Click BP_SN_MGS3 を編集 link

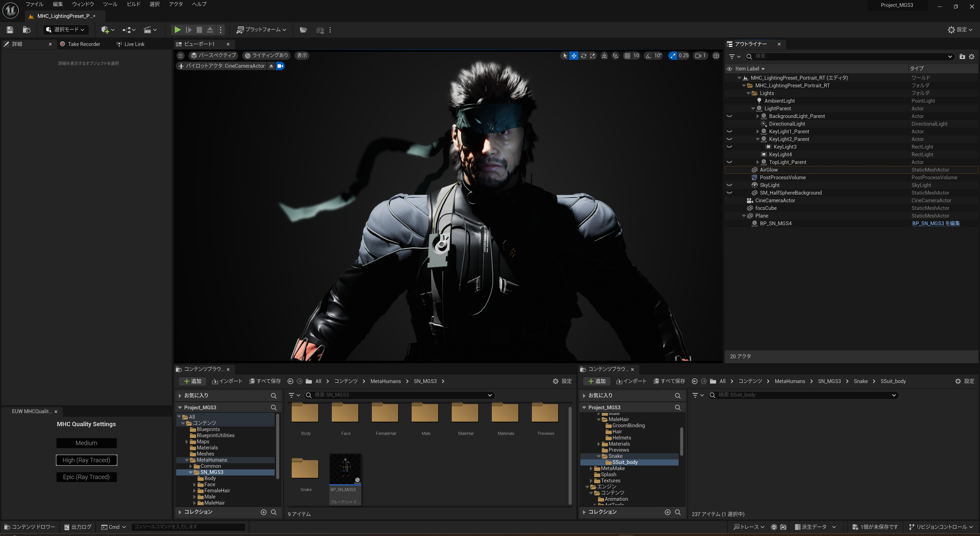[x=936, y=223]
